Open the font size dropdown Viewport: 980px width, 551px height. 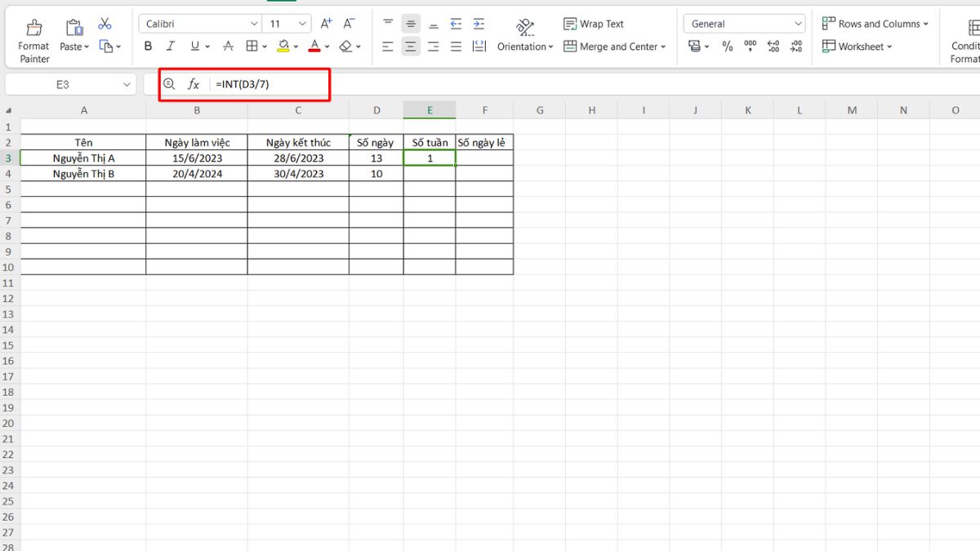tap(297, 24)
